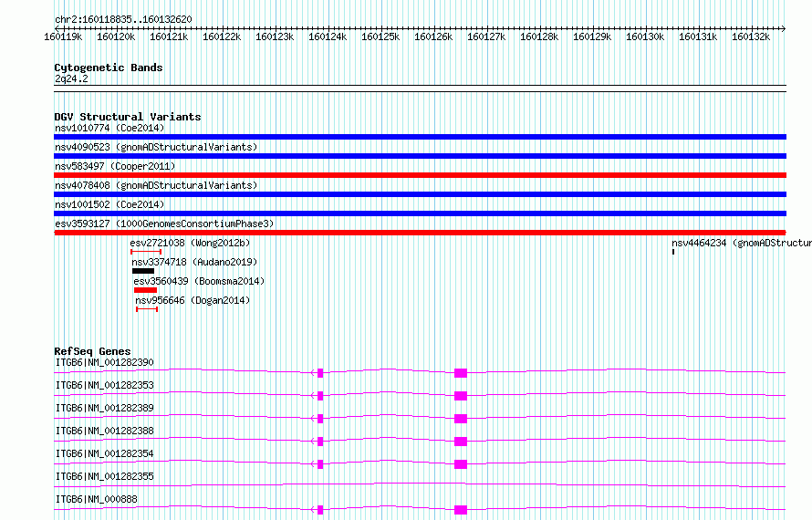
Task: Select the large exon box of NM_001282353
Action: point(461,396)
